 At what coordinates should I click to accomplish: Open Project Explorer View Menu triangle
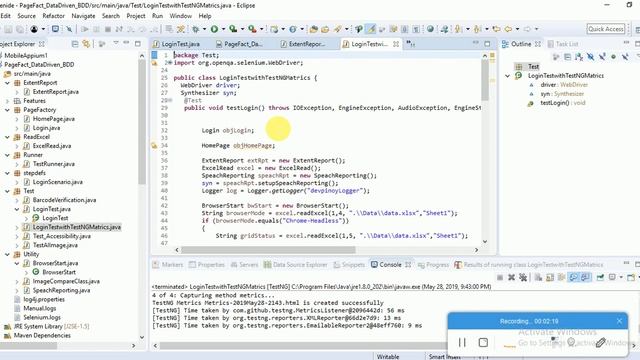click(116, 43)
